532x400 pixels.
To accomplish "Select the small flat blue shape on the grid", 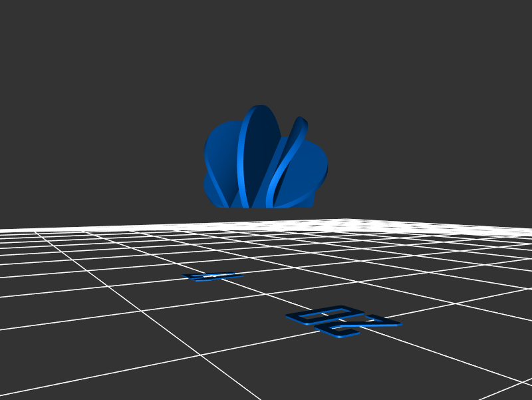I will [212, 276].
